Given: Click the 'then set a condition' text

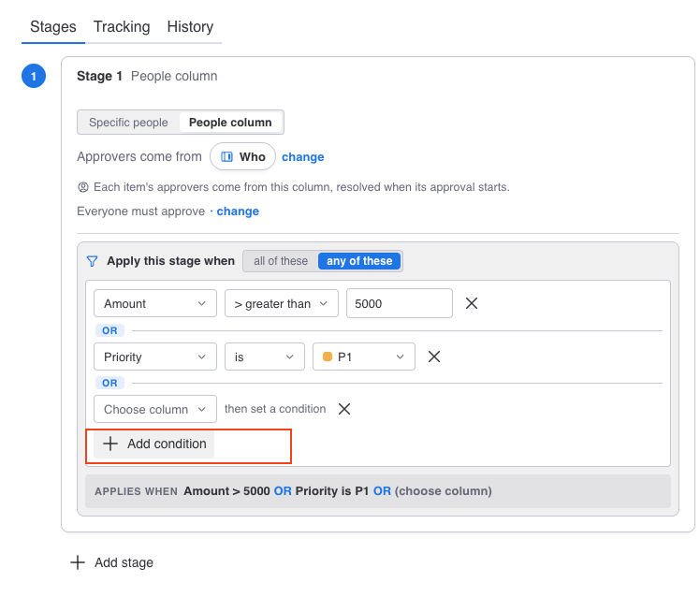Looking at the screenshot, I should click(275, 409).
